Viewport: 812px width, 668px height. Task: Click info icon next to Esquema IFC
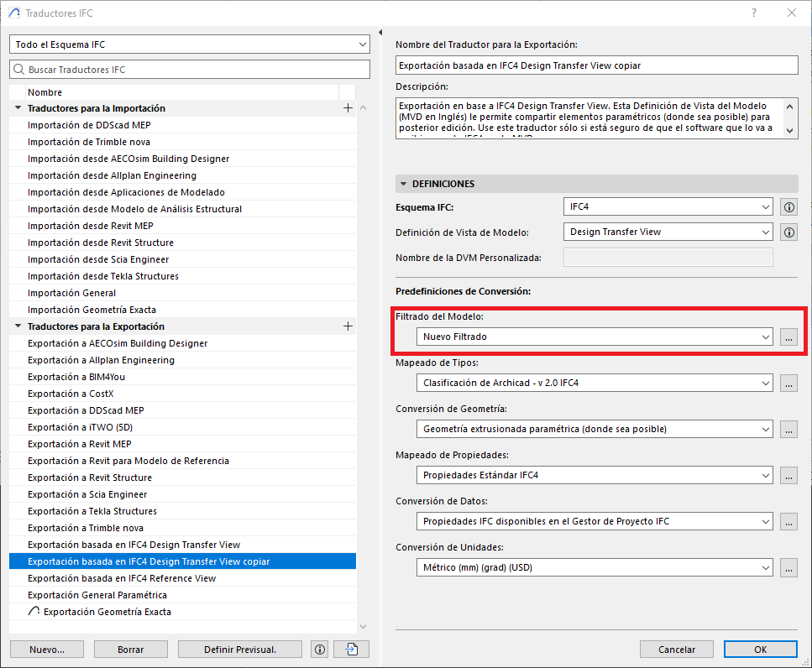788,207
